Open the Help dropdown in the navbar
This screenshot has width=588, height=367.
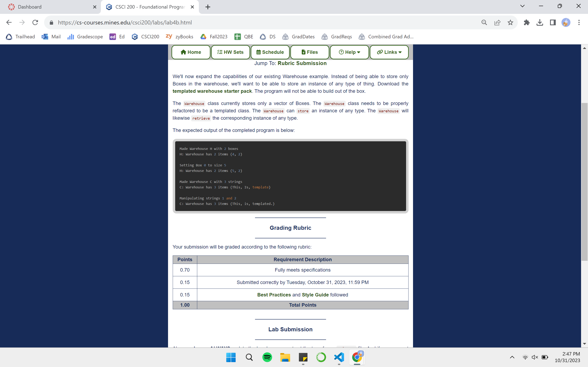[349, 52]
